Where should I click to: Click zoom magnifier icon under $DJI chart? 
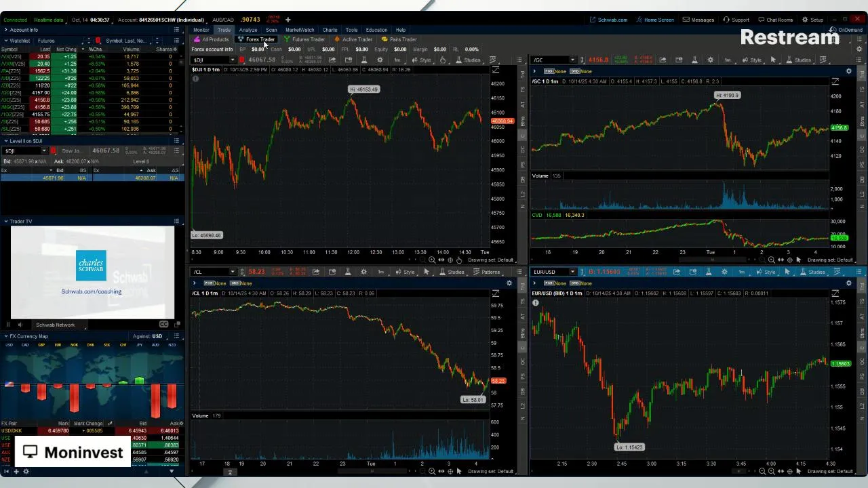click(432, 260)
